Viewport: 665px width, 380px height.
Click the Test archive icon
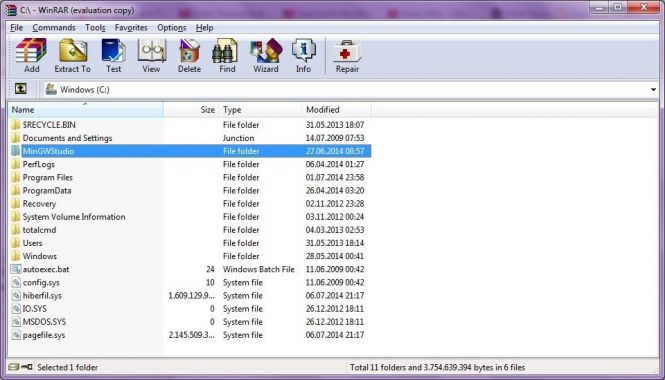[113, 51]
